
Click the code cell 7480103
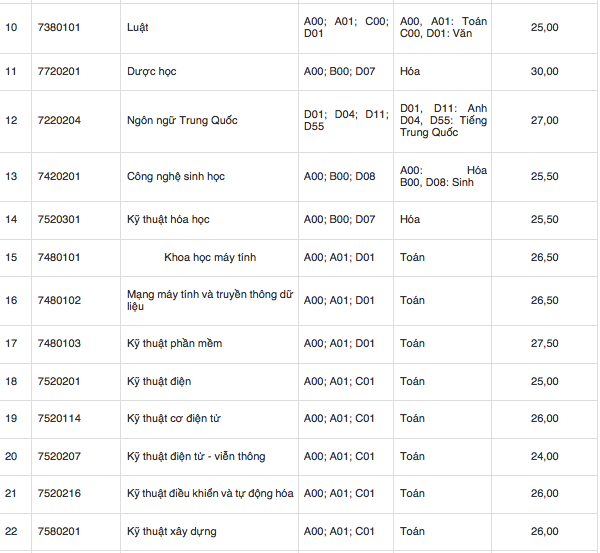[59, 343]
